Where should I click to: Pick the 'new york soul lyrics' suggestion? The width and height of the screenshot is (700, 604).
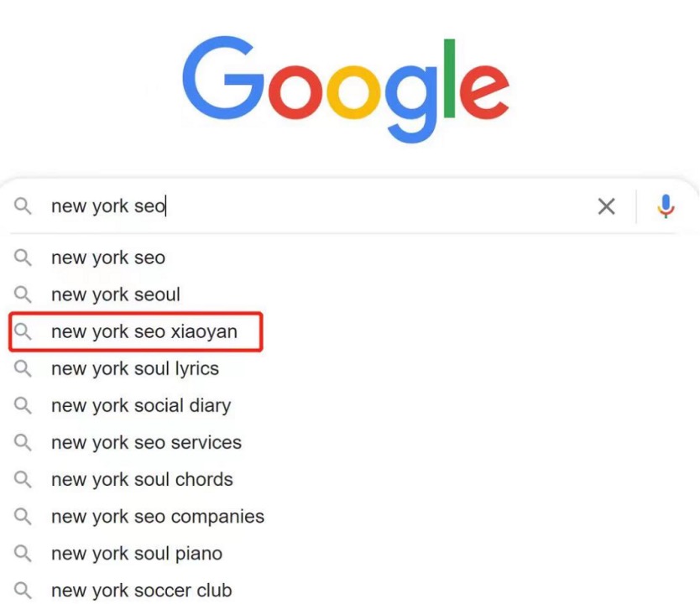coord(135,369)
